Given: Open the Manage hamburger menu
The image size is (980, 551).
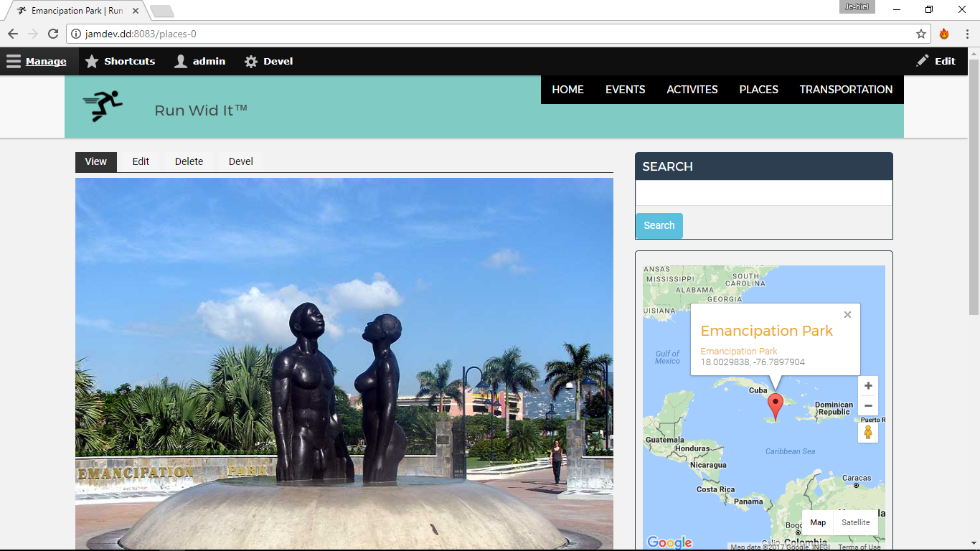Looking at the screenshot, I should (x=37, y=62).
